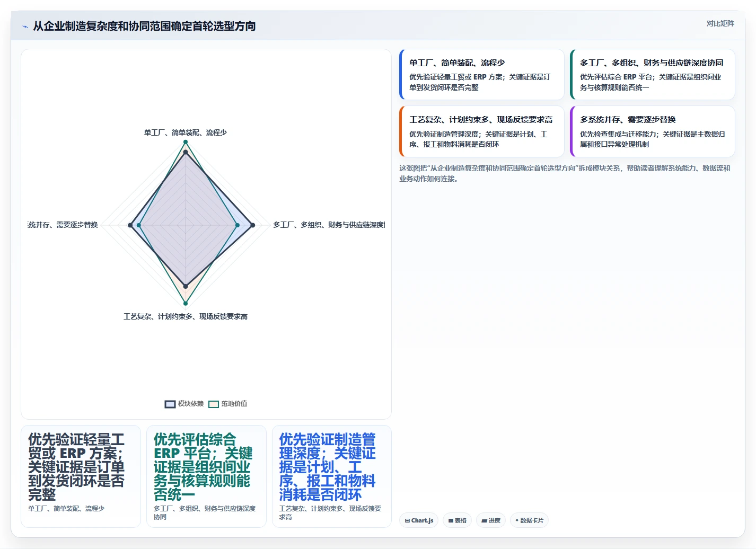Click the green 落地价值 data point at radar top

(186, 142)
